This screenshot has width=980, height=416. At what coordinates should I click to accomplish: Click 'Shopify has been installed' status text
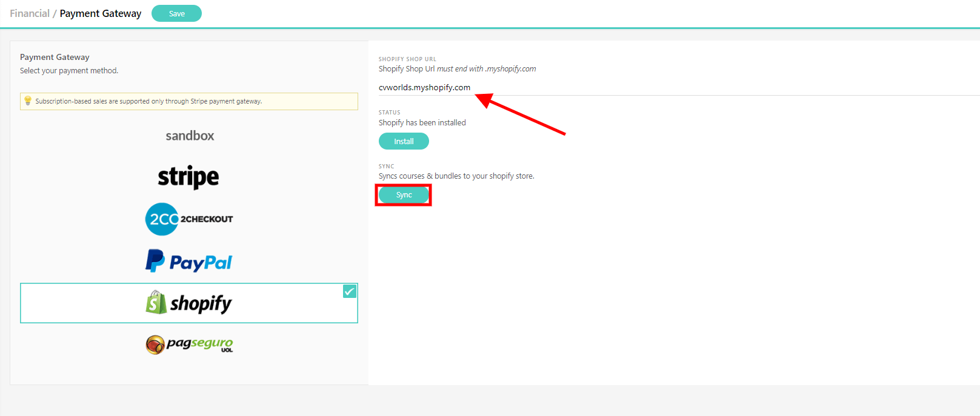pos(422,122)
